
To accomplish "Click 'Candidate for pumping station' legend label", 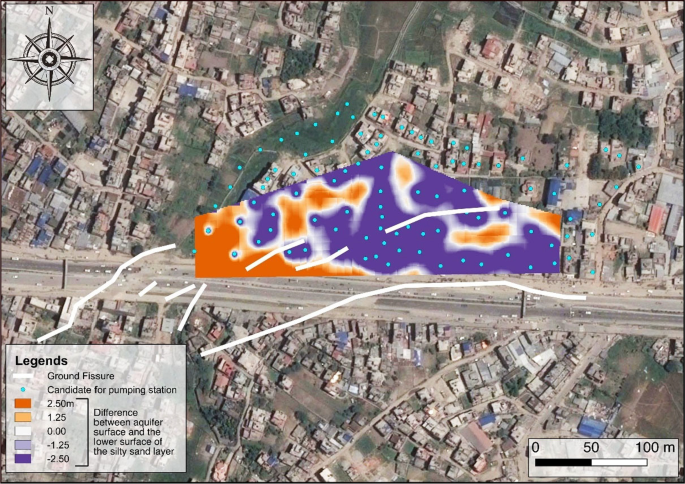I will [x=112, y=390].
